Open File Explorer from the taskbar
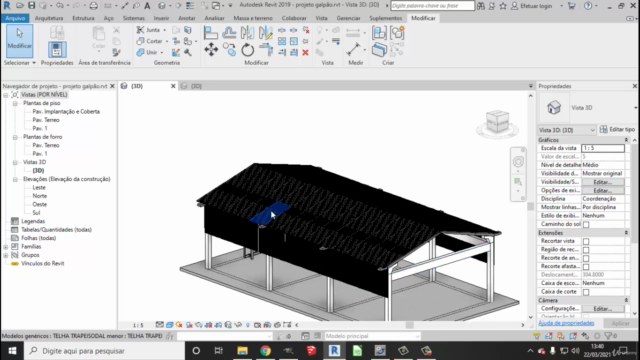 coord(242,351)
